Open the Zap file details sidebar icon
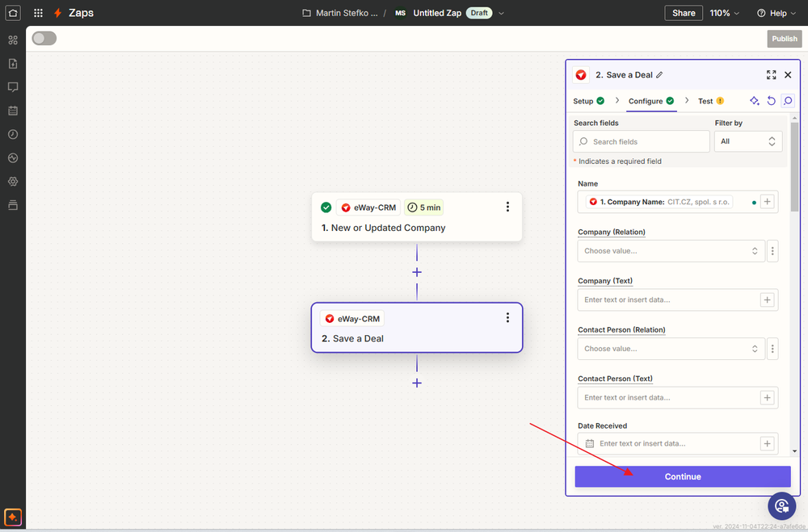The width and height of the screenshot is (808, 532). (13, 63)
